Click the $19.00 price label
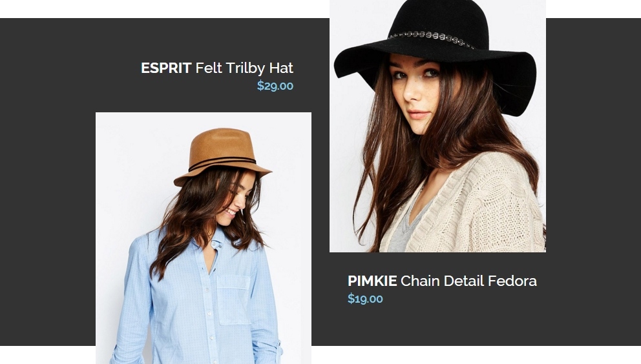Viewport: 641px width, 364px height. (365, 299)
